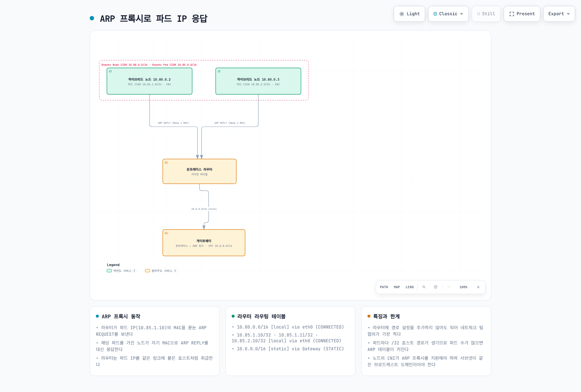Click the bullet mentioning /32 호스트 경로

click(x=425, y=346)
